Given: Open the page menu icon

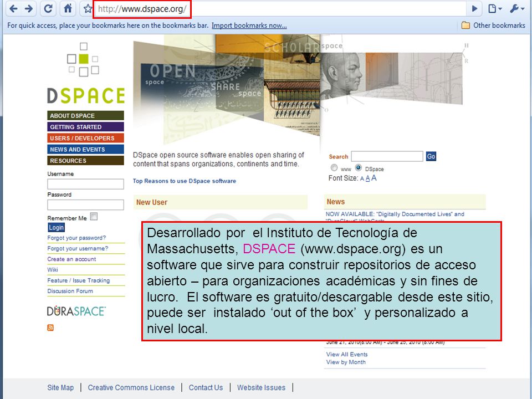Looking at the screenshot, I should (x=494, y=9).
